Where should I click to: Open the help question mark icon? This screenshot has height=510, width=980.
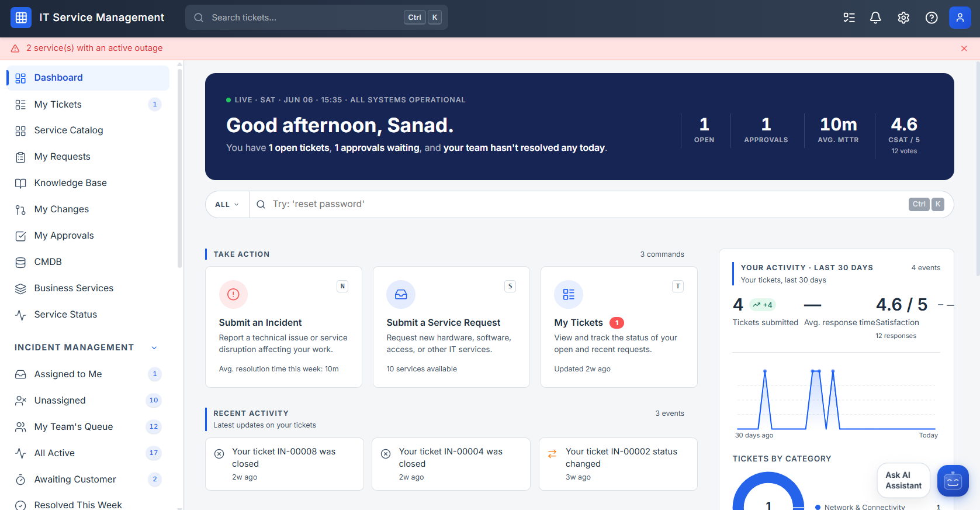pos(931,18)
